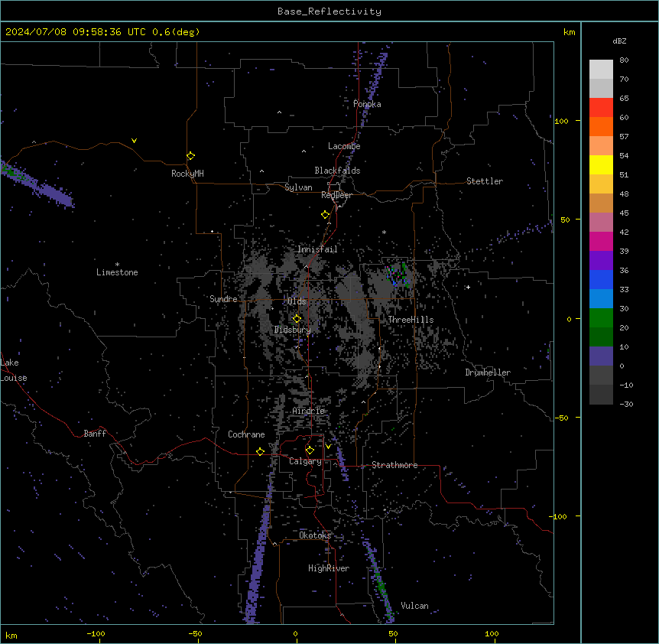The height and width of the screenshot is (644, 659).
Task: Click the green echo cluster northwest of ThreeHills
Action: [398, 275]
